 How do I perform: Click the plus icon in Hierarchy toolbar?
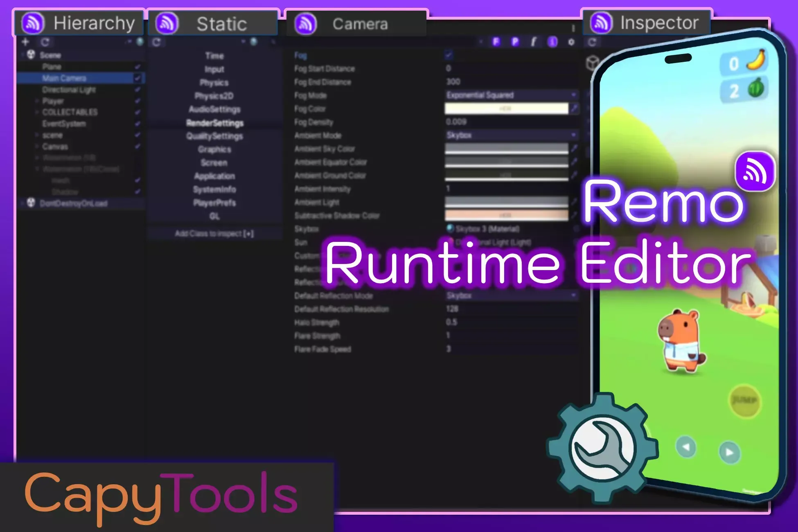[x=25, y=42]
